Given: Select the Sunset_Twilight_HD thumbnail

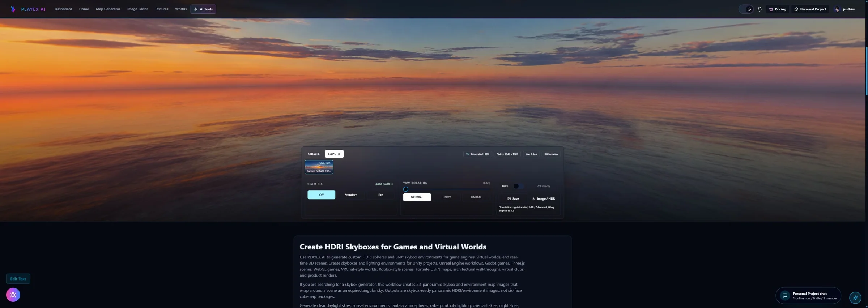Looking at the screenshot, I should (319, 167).
